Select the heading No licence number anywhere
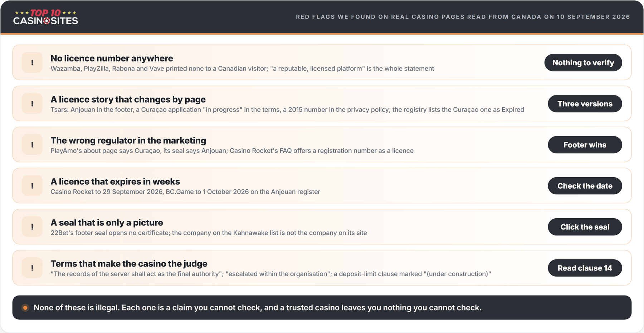 (112, 58)
